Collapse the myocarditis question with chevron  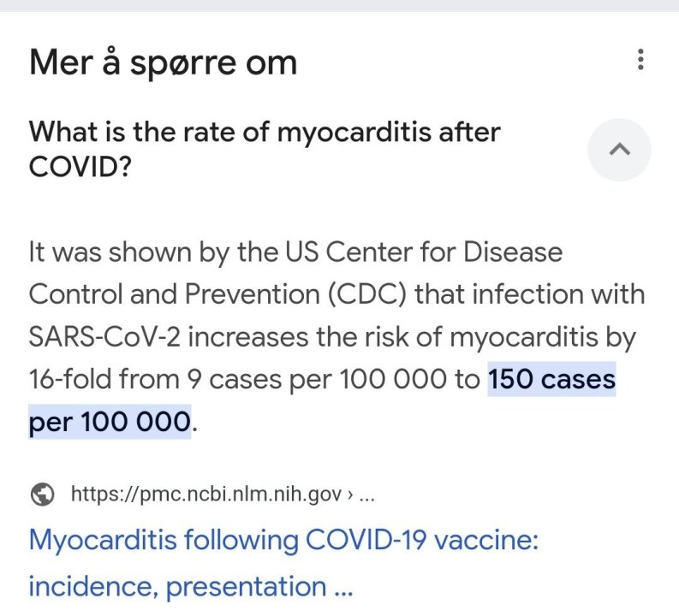coord(619,150)
